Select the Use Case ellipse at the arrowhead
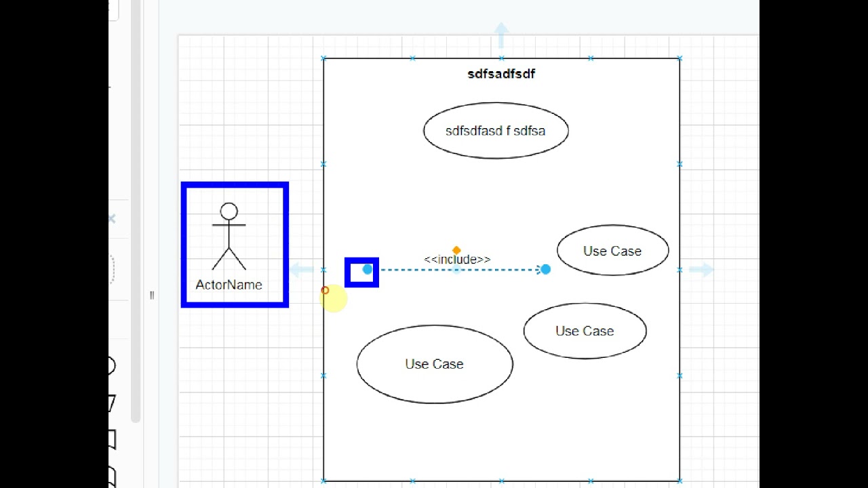 [x=613, y=251]
